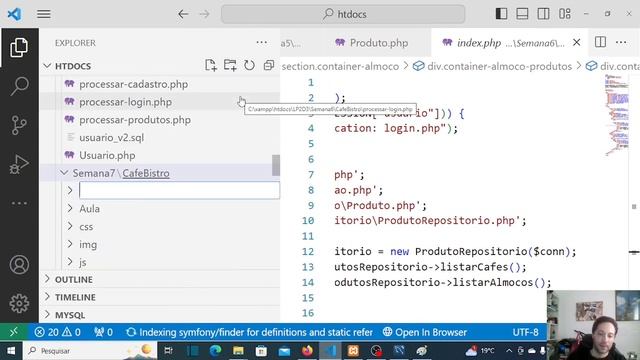This screenshot has height=360, width=640.
Task: Refresh the Explorer tree
Action: click(x=249, y=65)
